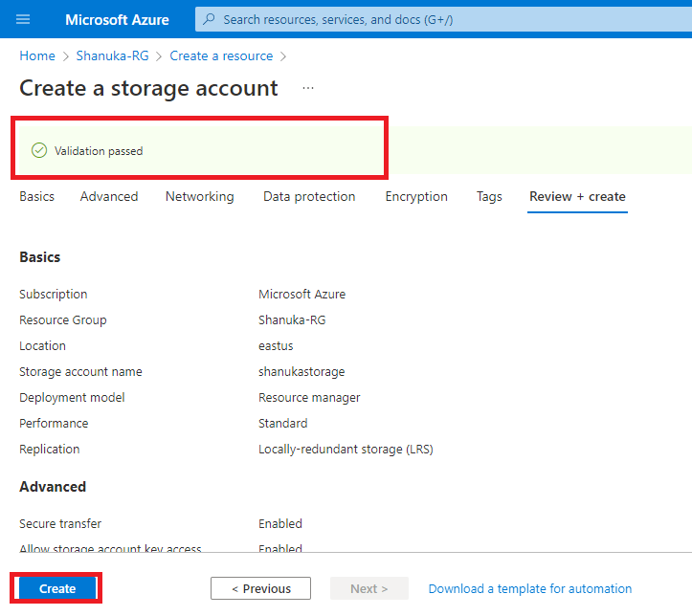
Task: Click the Microsoft Azure brand title
Action: coord(117,19)
